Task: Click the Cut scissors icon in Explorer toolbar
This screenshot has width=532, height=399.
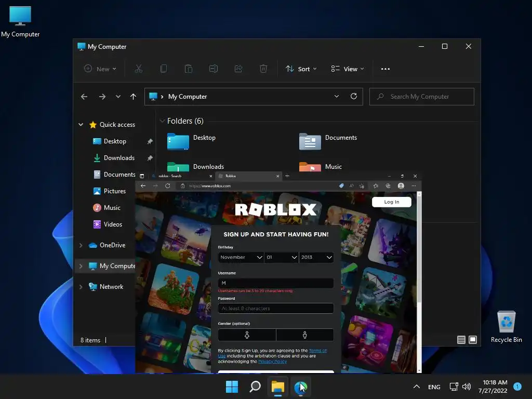Action: coord(138,69)
